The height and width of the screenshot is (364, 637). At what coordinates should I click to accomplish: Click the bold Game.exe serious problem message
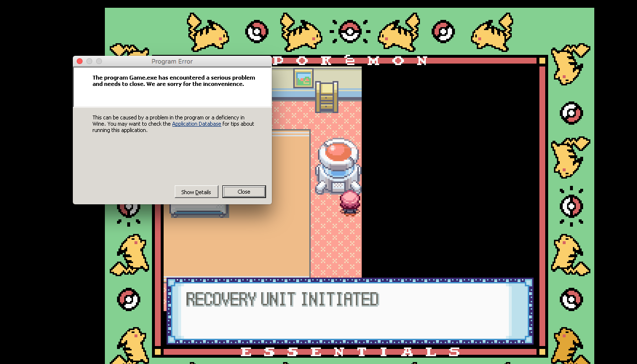pyautogui.click(x=174, y=81)
